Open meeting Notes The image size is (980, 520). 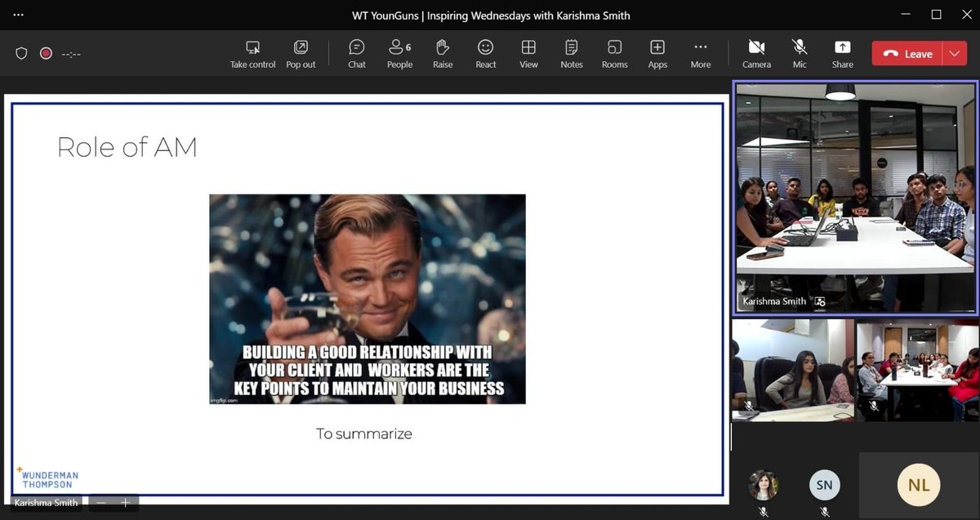[x=572, y=55]
